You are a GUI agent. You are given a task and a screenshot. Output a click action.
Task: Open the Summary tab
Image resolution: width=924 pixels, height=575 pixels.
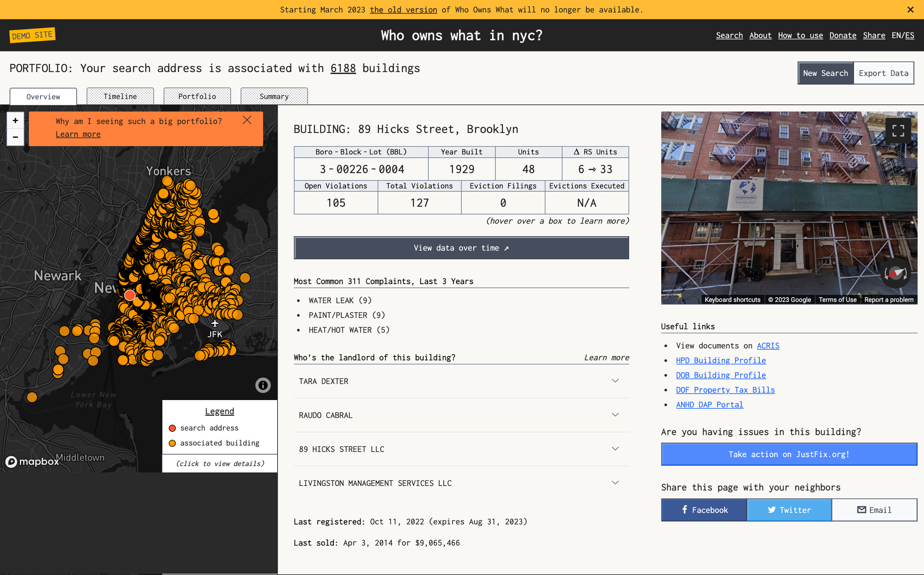(x=274, y=96)
